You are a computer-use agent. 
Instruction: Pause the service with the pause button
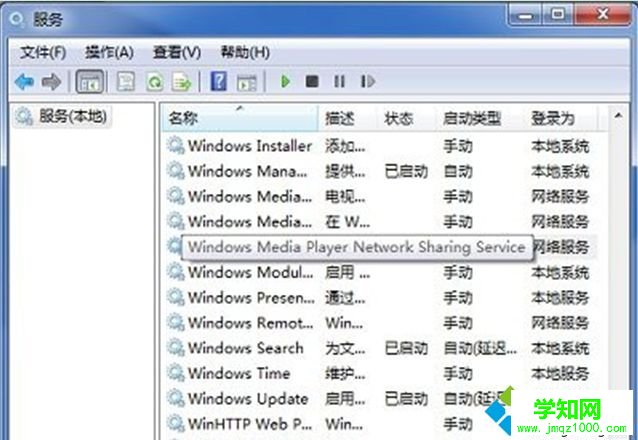tap(339, 82)
